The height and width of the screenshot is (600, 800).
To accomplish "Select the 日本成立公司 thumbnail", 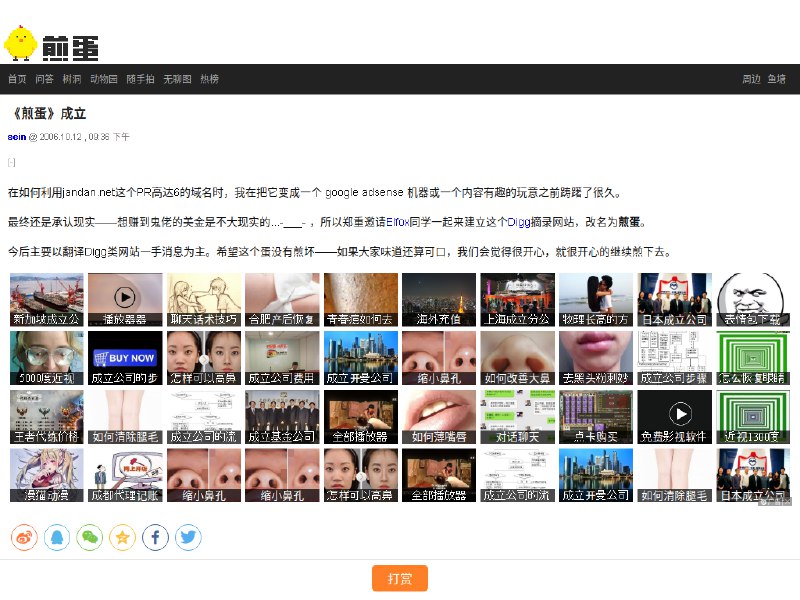I will pos(675,297).
